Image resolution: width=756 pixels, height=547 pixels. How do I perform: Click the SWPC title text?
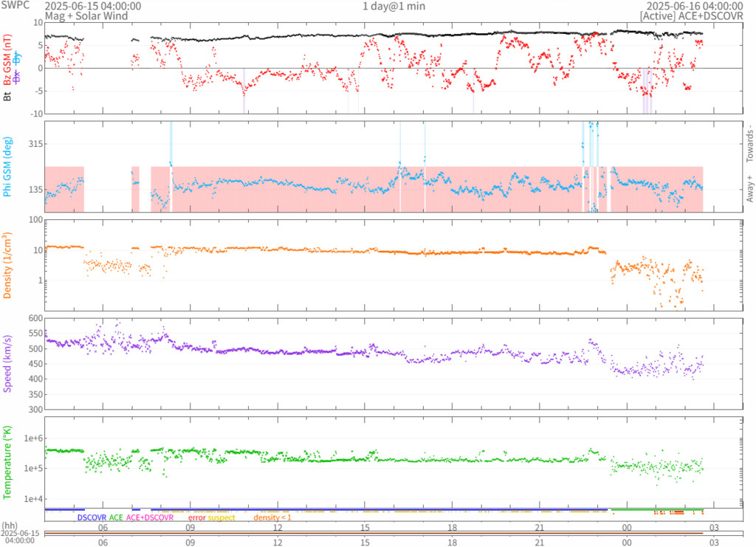[x=15, y=5]
